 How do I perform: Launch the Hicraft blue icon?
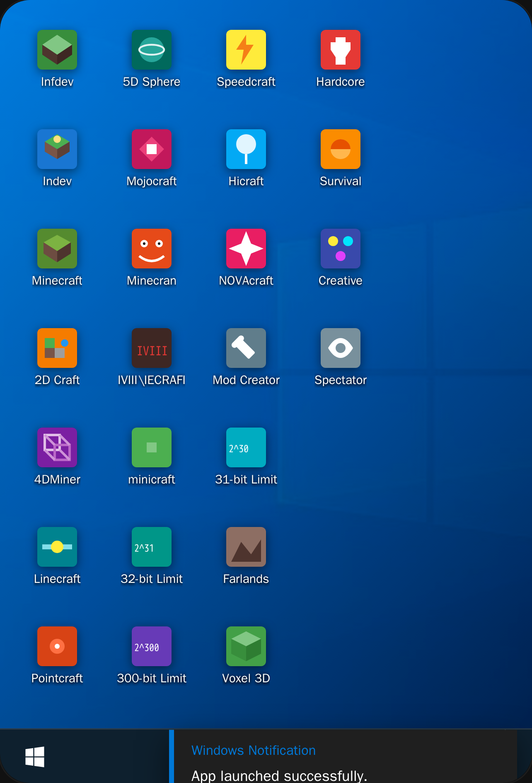click(246, 149)
